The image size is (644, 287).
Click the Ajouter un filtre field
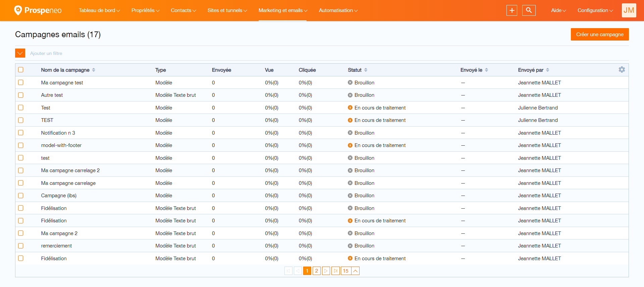pos(46,53)
